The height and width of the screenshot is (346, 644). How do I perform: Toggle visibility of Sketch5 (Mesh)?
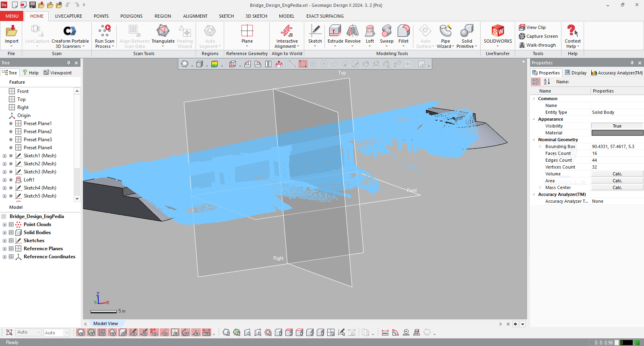pos(11,196)
